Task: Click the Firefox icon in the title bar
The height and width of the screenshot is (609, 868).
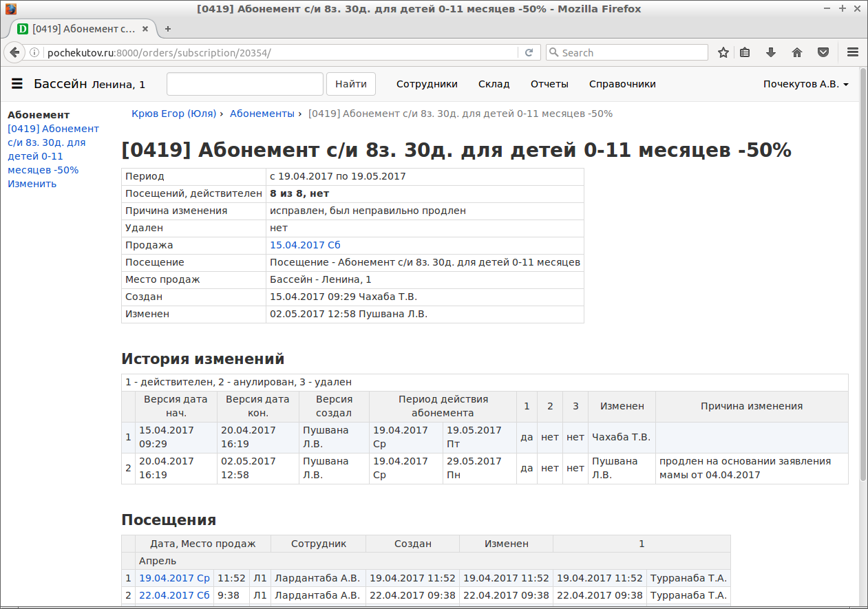Action: [10, 9]
